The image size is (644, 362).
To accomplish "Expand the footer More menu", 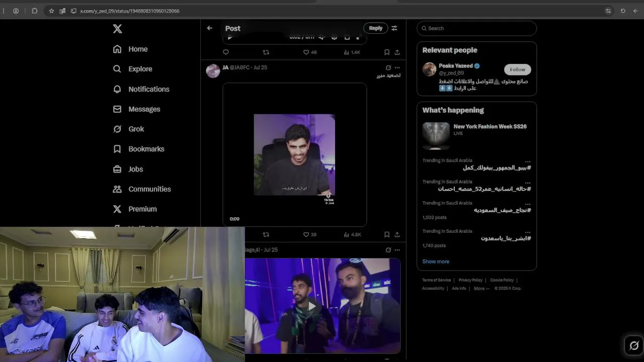I will 481,289.
